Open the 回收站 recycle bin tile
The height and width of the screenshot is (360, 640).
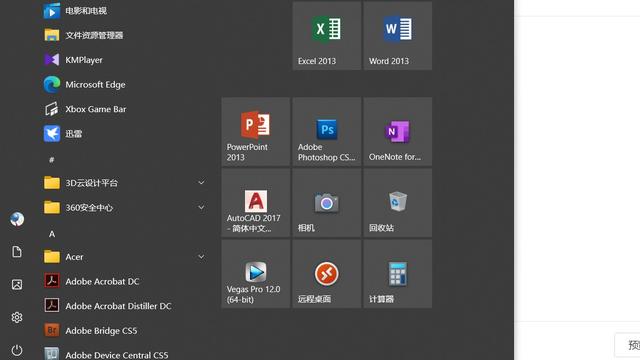click(x=398, y=203)
